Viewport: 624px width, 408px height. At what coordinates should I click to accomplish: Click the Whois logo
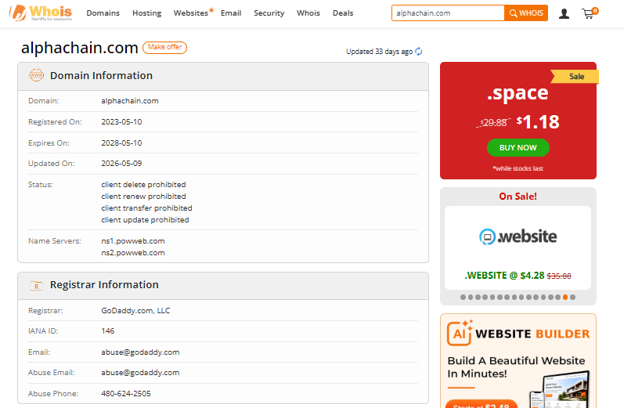point(41,13)
